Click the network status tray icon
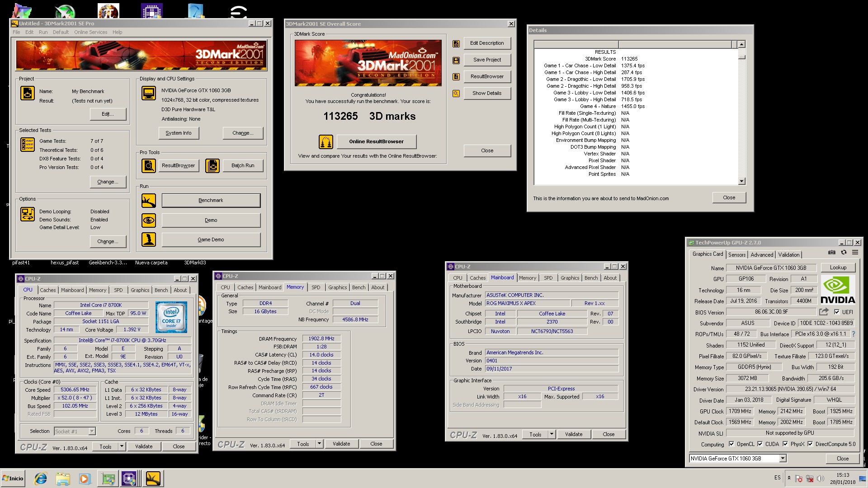 point(810,479)
